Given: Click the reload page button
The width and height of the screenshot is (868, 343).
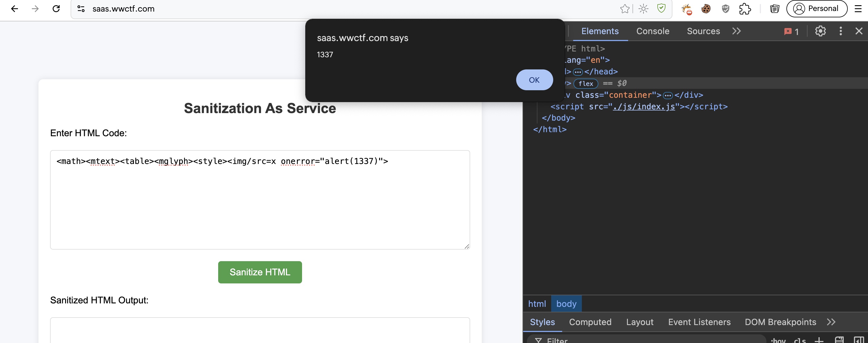Looking at the screenshot, I should [56, 9].
